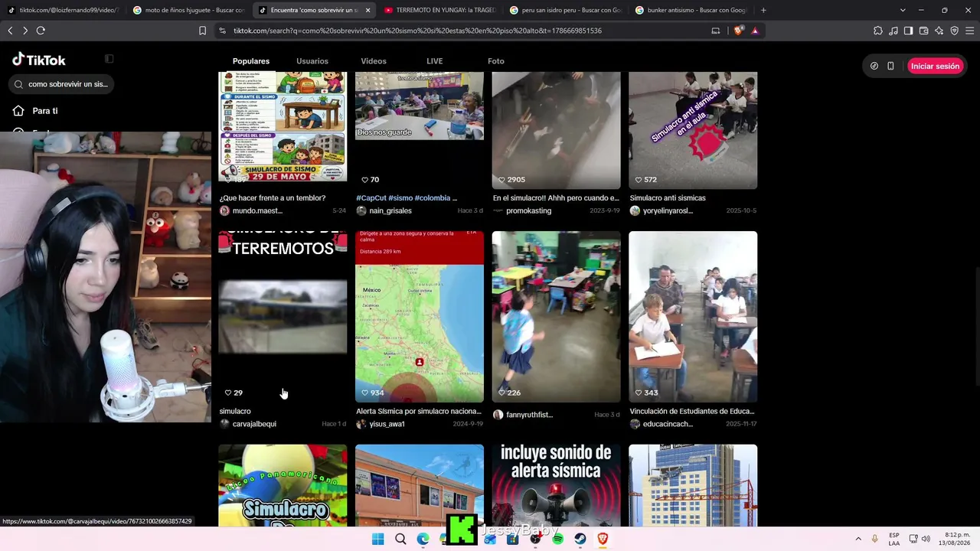Bookmark this page using the bookmark icon
This screenshot has height=551, width=980.
(202, 31)
